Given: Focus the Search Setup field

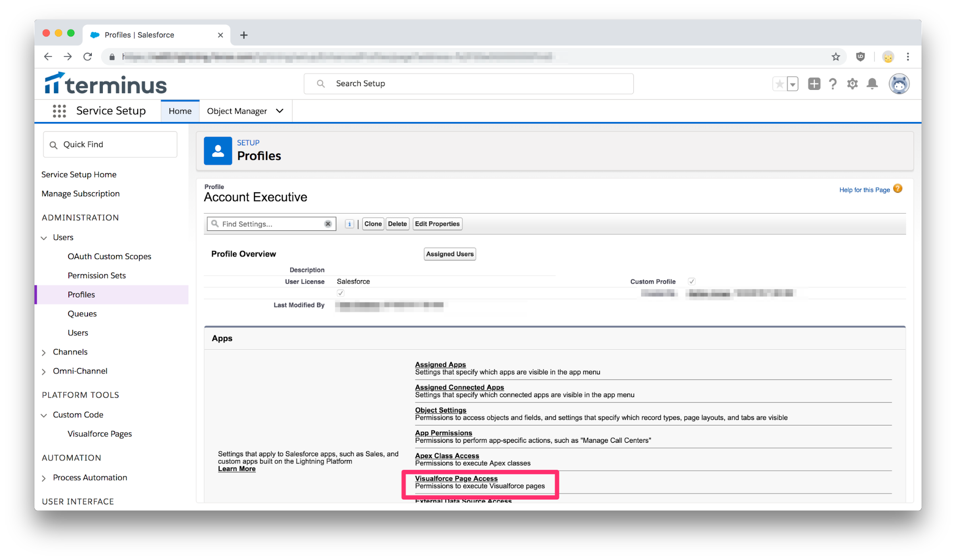Looking at the screenshot, I should 469,84.
